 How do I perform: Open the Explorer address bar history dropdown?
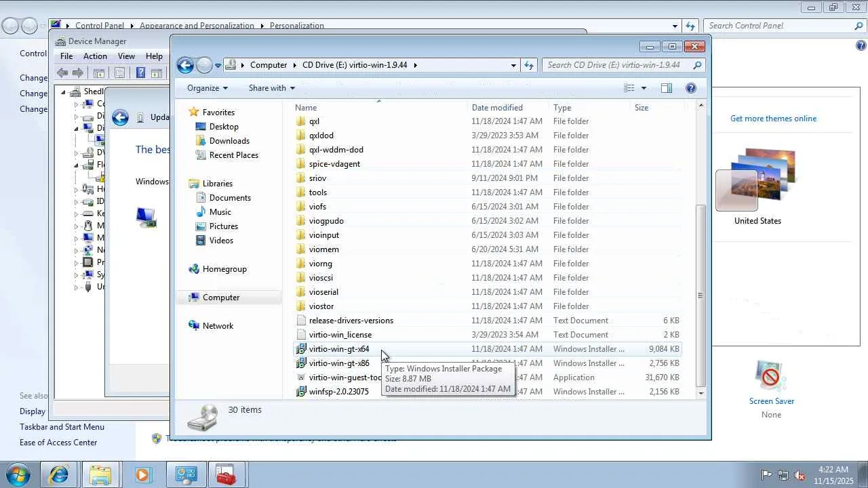coord(513,65)
